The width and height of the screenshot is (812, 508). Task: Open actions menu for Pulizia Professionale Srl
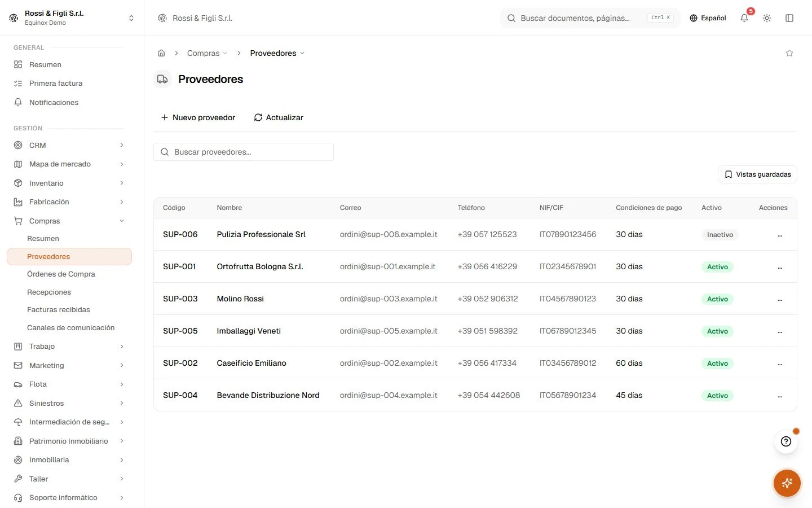coord(780,235)
